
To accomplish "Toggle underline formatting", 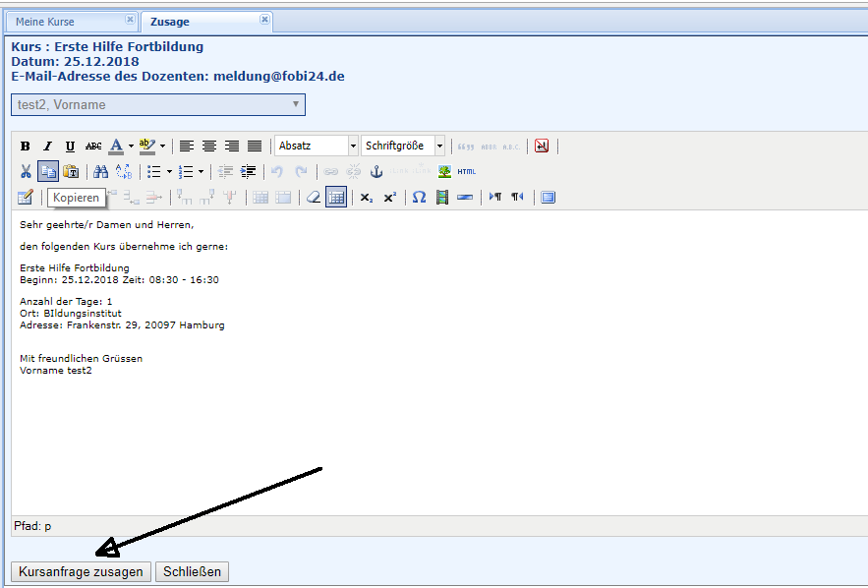I will (70, 146).
